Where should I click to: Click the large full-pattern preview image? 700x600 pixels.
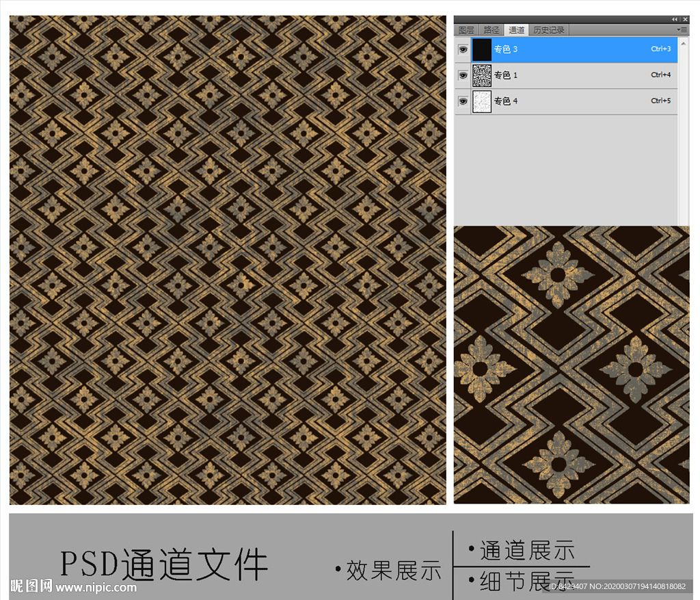click(228, 260)
